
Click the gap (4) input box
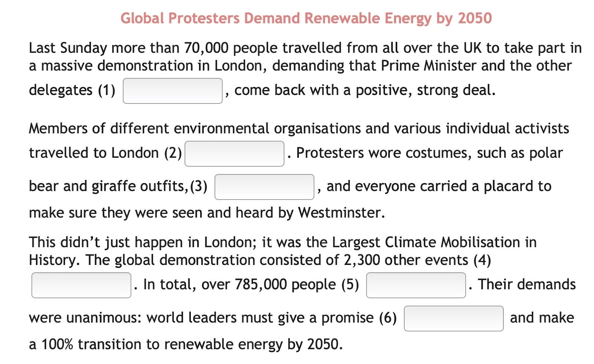(x=81, y=285)
